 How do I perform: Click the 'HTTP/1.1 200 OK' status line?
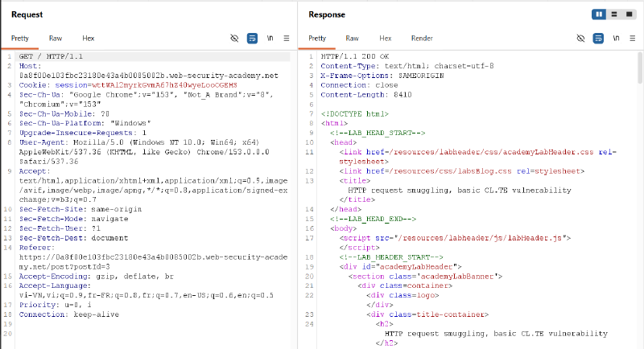pyautogui.click(x=355, y=56)
